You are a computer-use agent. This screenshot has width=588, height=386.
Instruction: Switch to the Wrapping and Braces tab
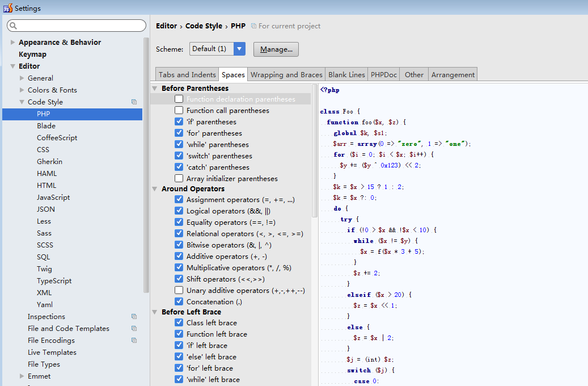click(x=286, y=75)
